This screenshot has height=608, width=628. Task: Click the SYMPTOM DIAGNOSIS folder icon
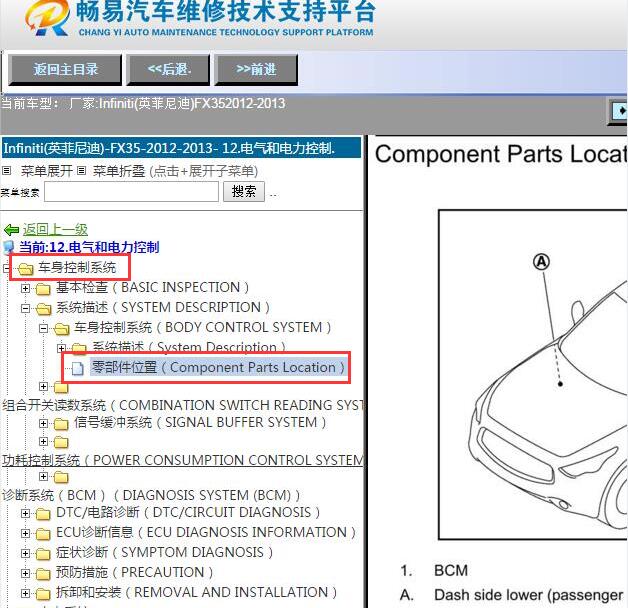[x=43, y=554]
